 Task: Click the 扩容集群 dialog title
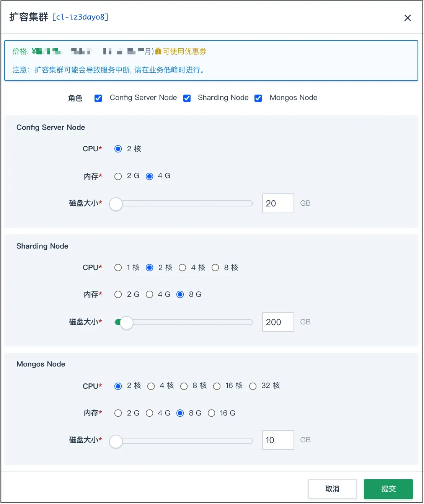pyautogui.click(x=29, y=17)
